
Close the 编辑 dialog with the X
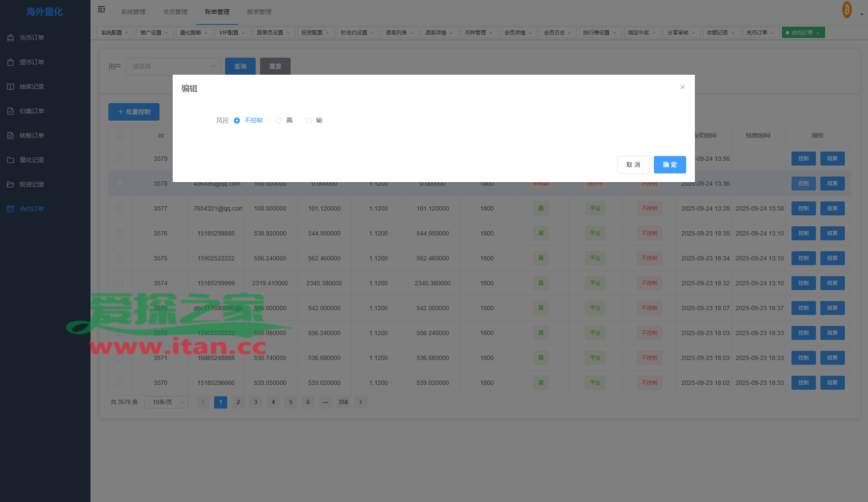pos(682,87)
